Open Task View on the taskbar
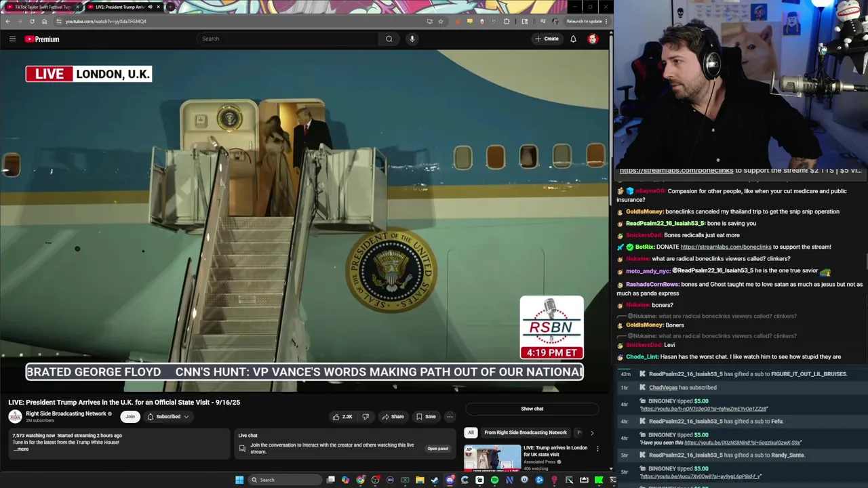 pyautogui.click(x=331, y=480)
